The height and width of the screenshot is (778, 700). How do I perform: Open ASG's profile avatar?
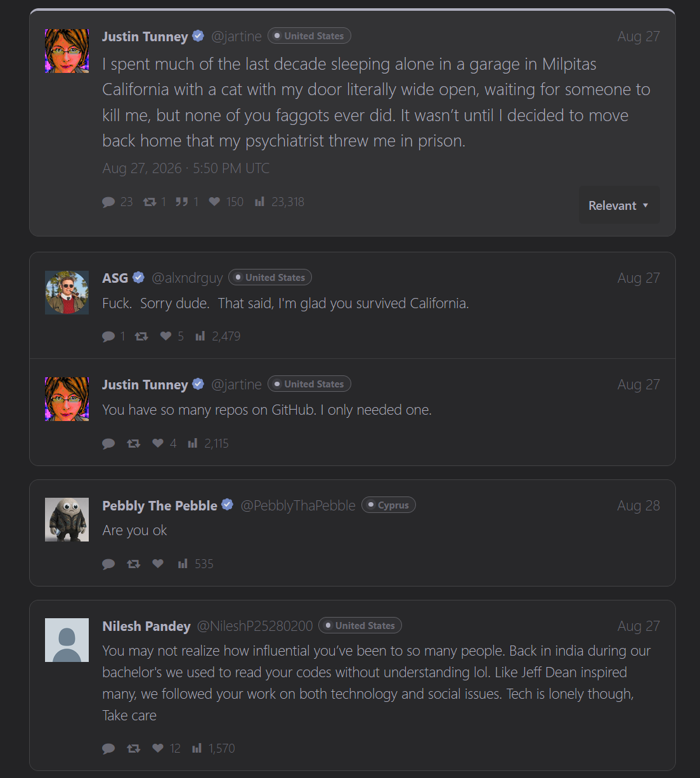[67, 292]
